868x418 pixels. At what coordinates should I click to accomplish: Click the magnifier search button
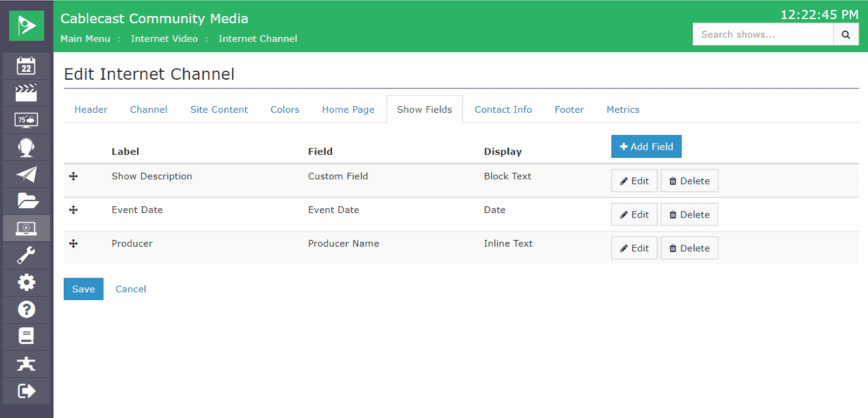tap(846, 34)
